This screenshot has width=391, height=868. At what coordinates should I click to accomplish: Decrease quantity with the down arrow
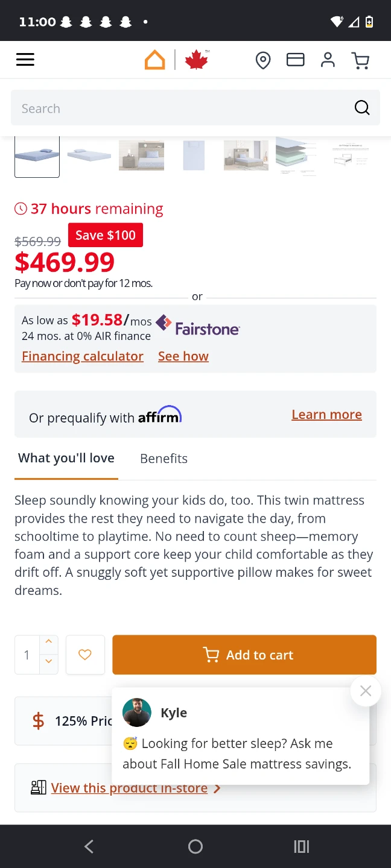click(x=49, y=662)
